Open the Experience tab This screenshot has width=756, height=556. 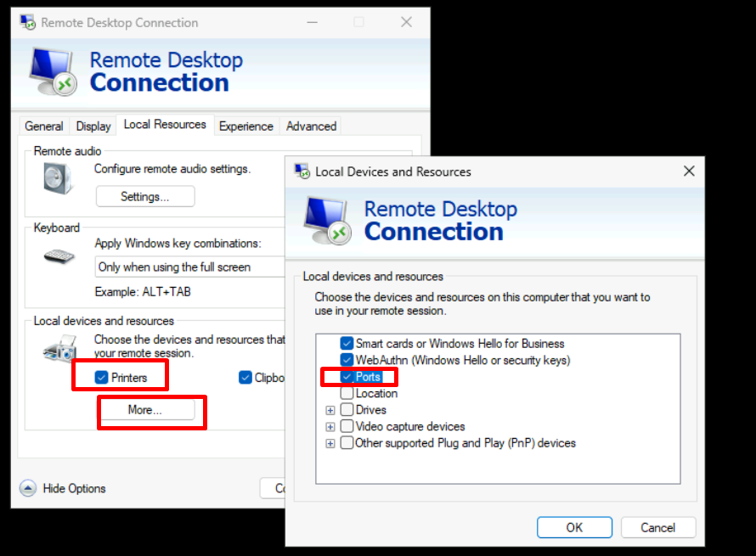(x=245, y=126)
